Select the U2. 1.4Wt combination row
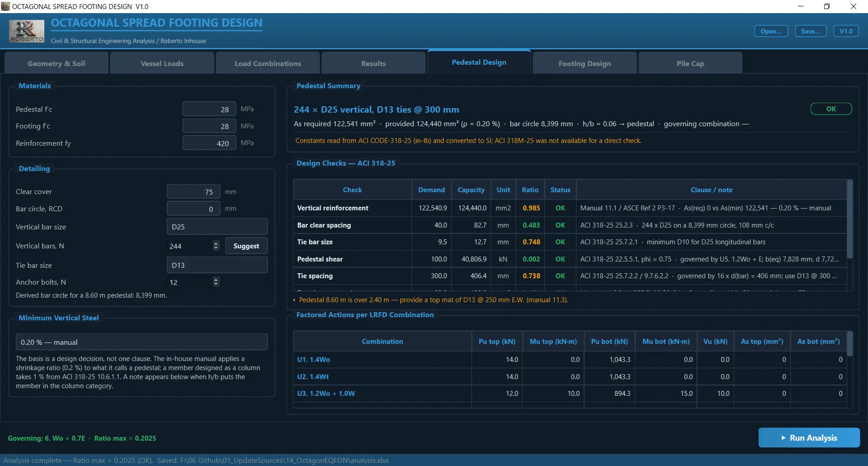 pos(570,376)
